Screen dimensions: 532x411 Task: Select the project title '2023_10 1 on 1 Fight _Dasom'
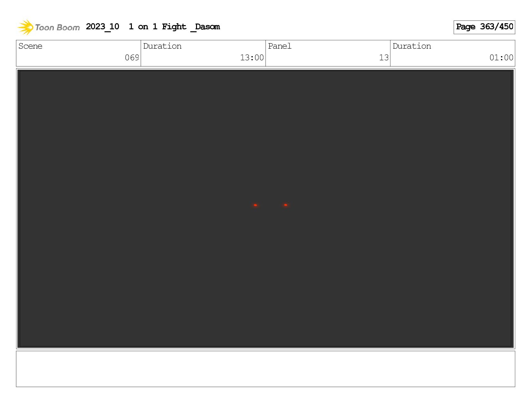coord(153,27)
